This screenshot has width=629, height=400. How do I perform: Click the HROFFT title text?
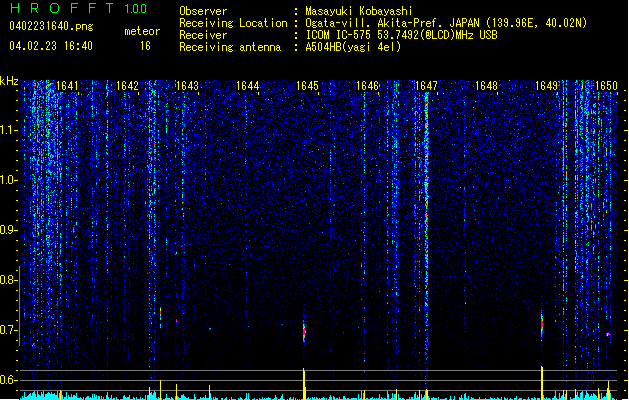tap(62, 8)
